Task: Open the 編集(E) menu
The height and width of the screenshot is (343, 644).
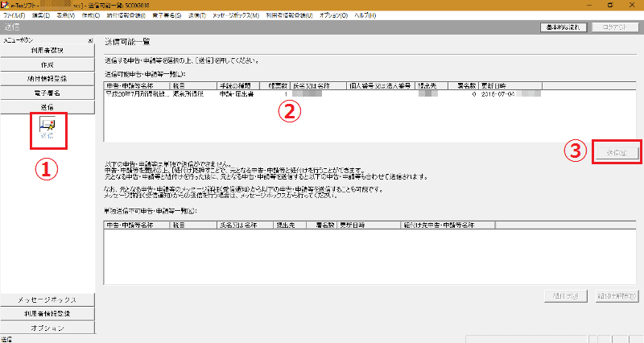Action: tap(41, 15)
